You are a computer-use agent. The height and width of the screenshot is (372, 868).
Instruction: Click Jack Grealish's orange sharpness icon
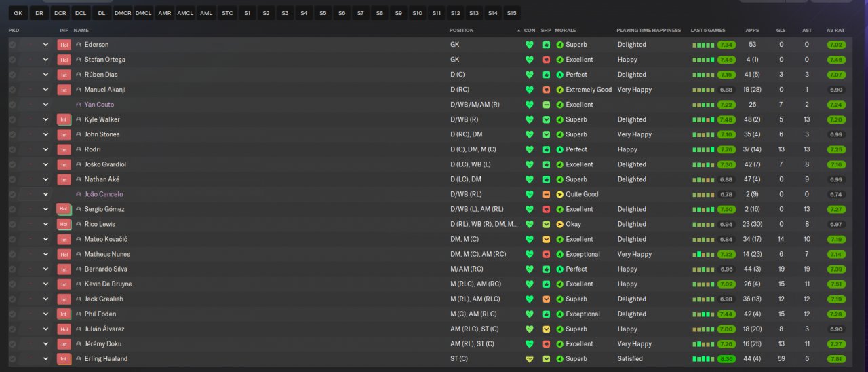tap(547, 299)
